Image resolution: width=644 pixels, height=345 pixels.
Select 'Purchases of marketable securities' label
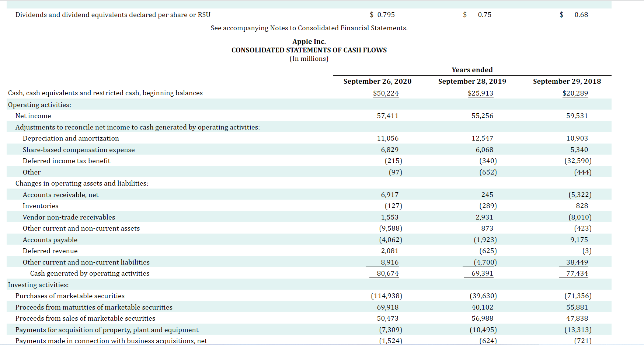(70, 296)
